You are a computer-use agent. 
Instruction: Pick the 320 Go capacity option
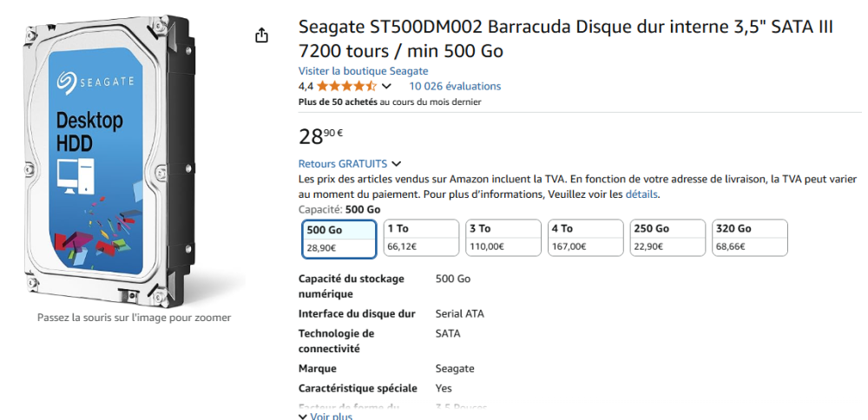(x=750, y=239)
